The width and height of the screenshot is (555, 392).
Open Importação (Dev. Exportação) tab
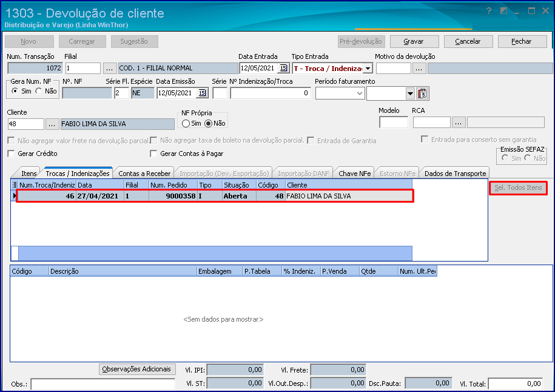point(224,174)
